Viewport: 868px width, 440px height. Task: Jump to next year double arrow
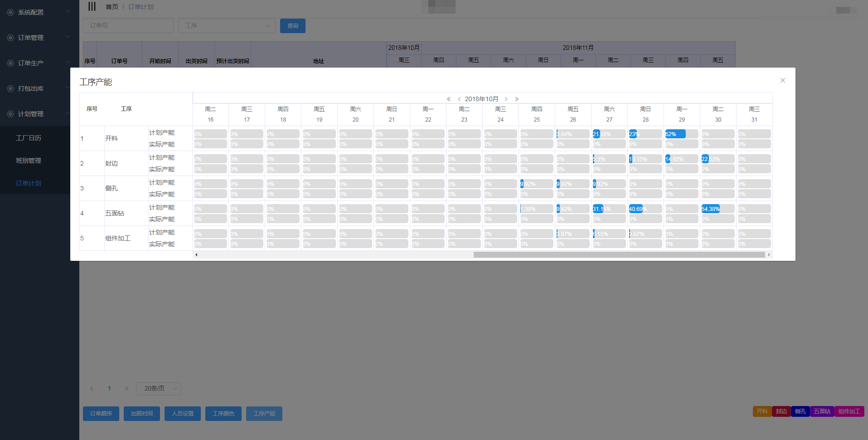click(516, 99)
